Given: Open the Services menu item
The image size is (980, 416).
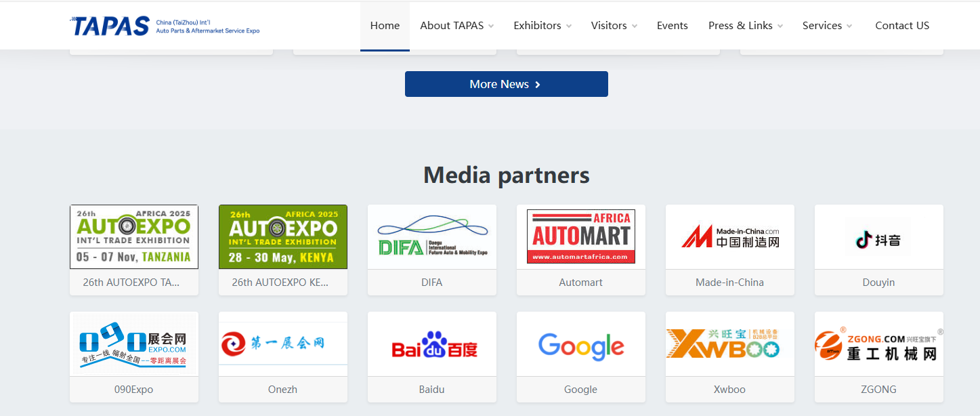Looking at the screenshot, I should click(x=822, y=26).
